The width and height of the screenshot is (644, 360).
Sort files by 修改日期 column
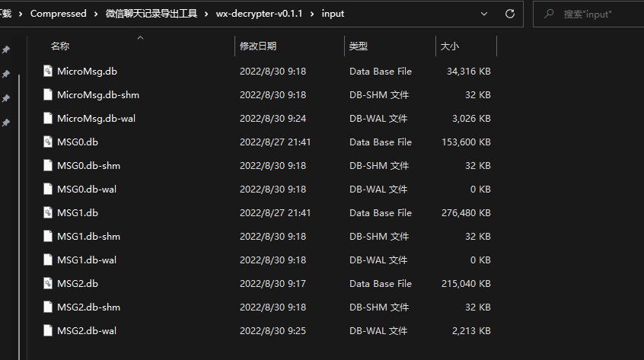click(x=258, y=46)
